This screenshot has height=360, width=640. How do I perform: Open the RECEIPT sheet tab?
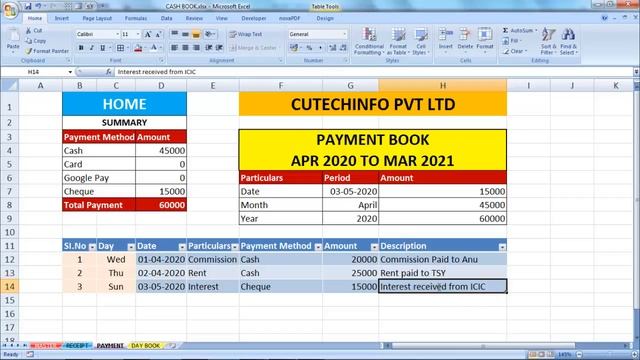click(x=77, y=346)
